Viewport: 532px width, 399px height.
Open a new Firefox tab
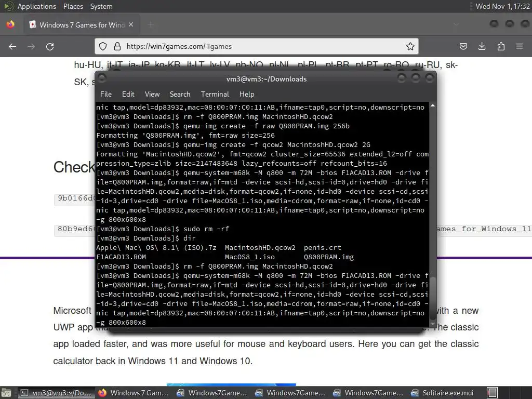[x=151, y=25]
